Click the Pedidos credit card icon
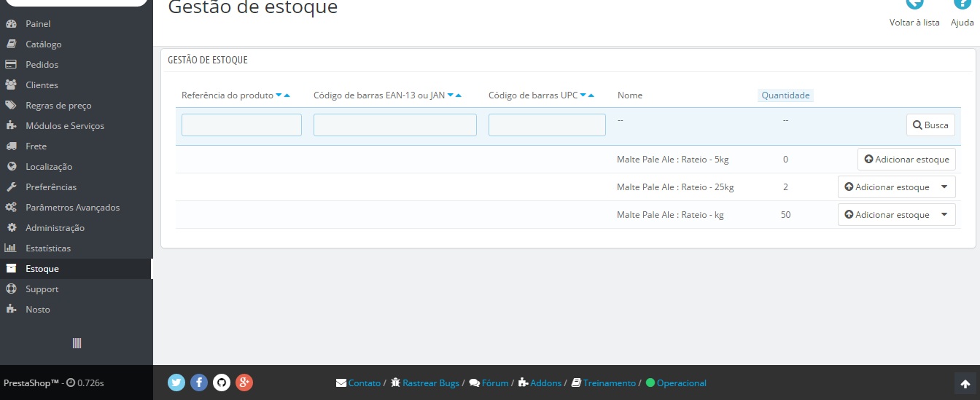 pos(11,65)
